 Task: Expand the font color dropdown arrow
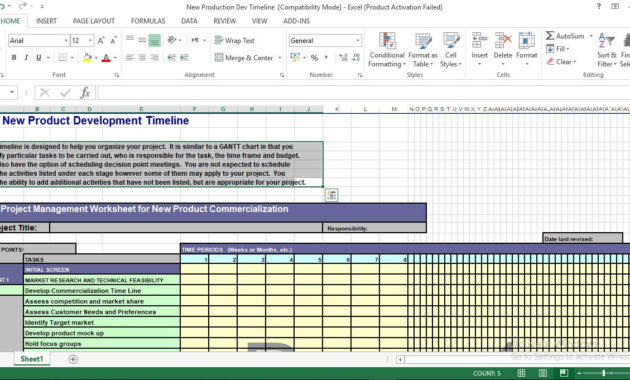[x=115, y=58]
